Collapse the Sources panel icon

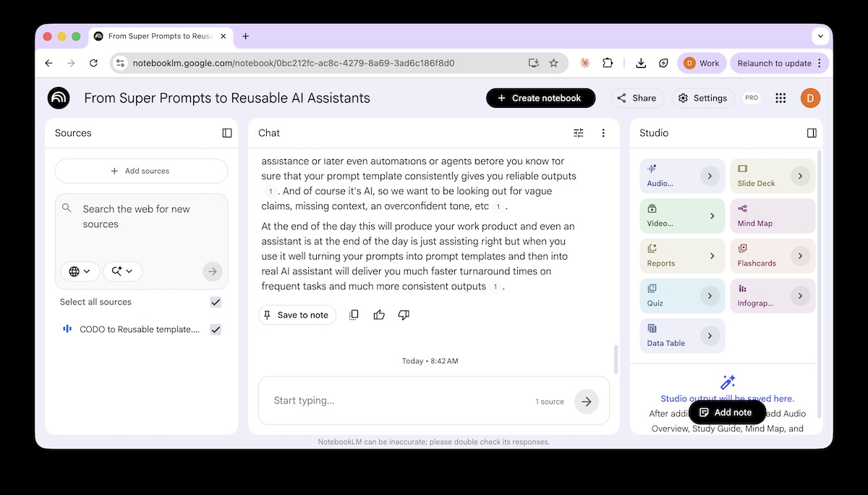tap(227, 133)
